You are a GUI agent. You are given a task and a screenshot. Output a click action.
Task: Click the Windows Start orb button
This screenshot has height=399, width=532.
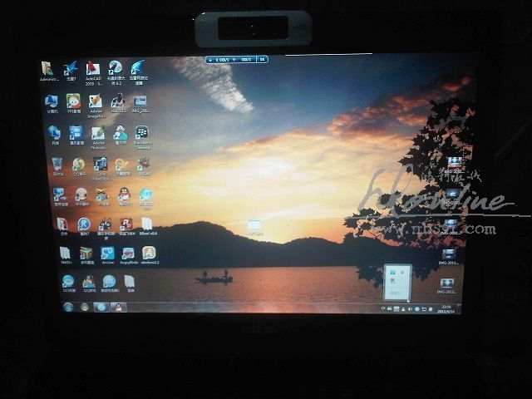[67, 307]
